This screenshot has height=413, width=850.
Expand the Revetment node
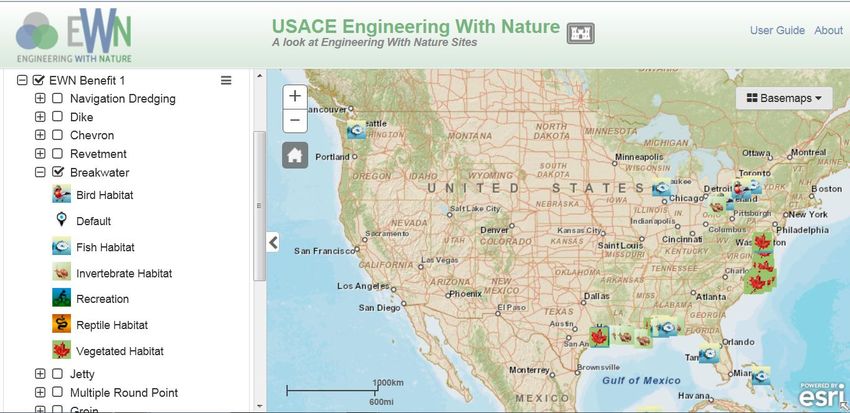40,153
